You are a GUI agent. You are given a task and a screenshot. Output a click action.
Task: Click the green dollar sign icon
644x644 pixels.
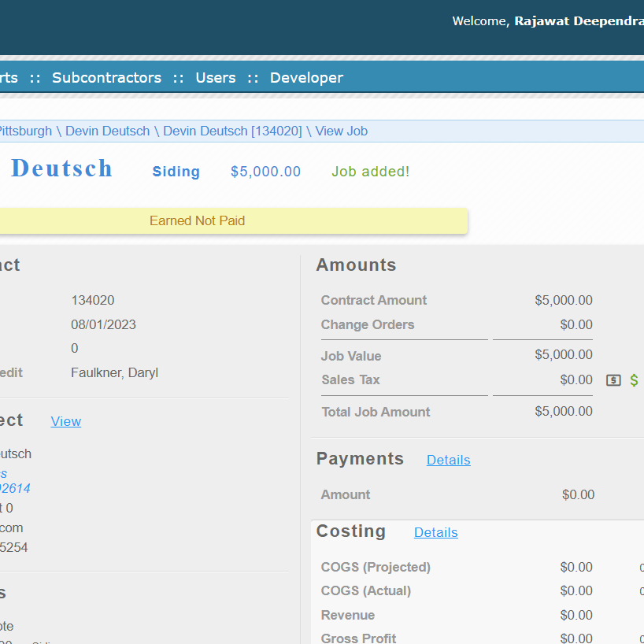[x=634, y=380]
